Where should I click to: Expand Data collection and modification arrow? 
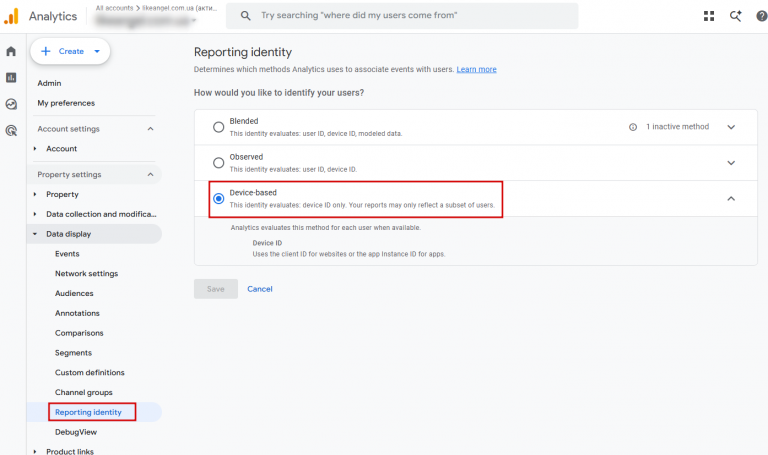(35, 214)
